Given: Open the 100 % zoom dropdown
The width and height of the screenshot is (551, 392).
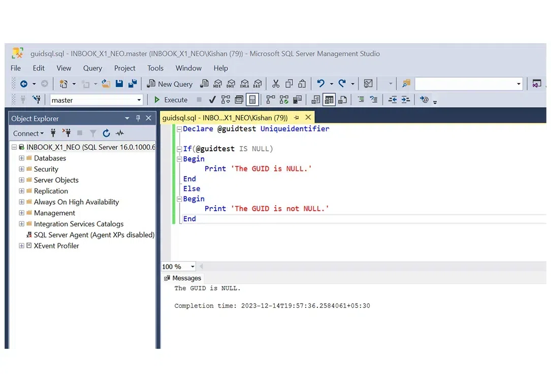Looking at the screenshot, I should click(x=192, y=267).
